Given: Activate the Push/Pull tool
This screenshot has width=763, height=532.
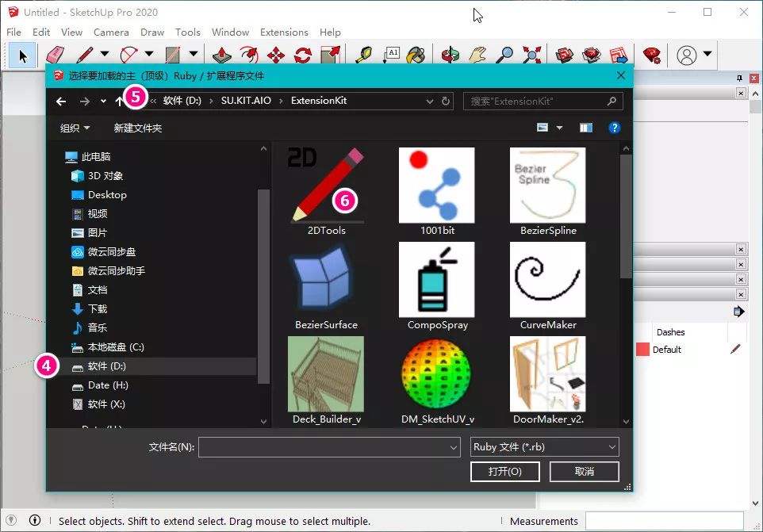Looking at the screenshot, I should point(222,55).
